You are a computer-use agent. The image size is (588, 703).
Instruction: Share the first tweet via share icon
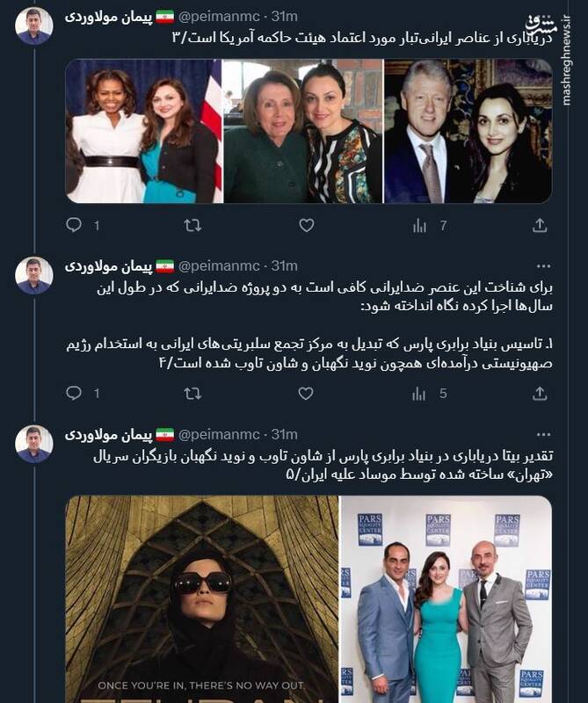540,226
